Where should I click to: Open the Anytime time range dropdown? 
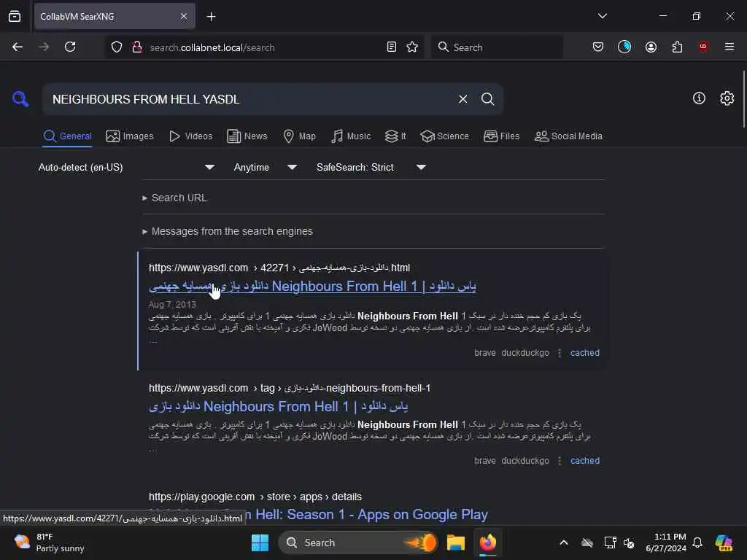pyautogui.click(x=266, y=168)
